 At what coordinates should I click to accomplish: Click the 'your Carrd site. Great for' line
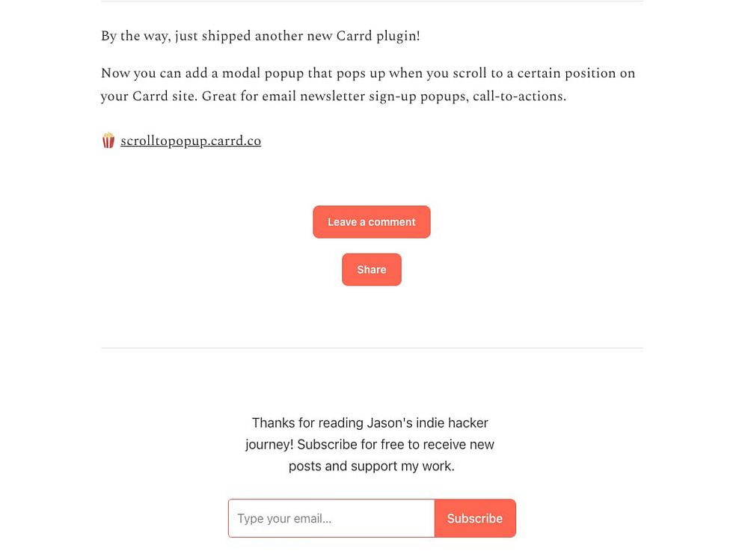pos(334,96)
